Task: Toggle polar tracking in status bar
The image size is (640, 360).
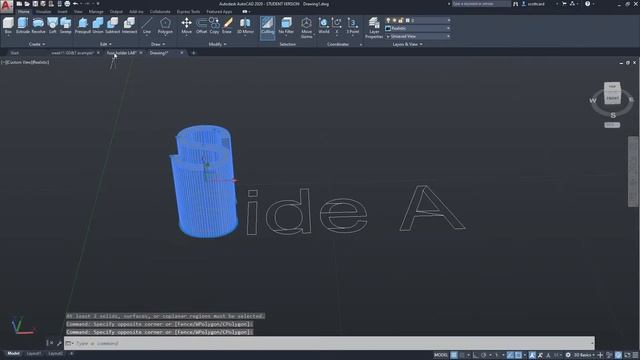Action: 484,355
